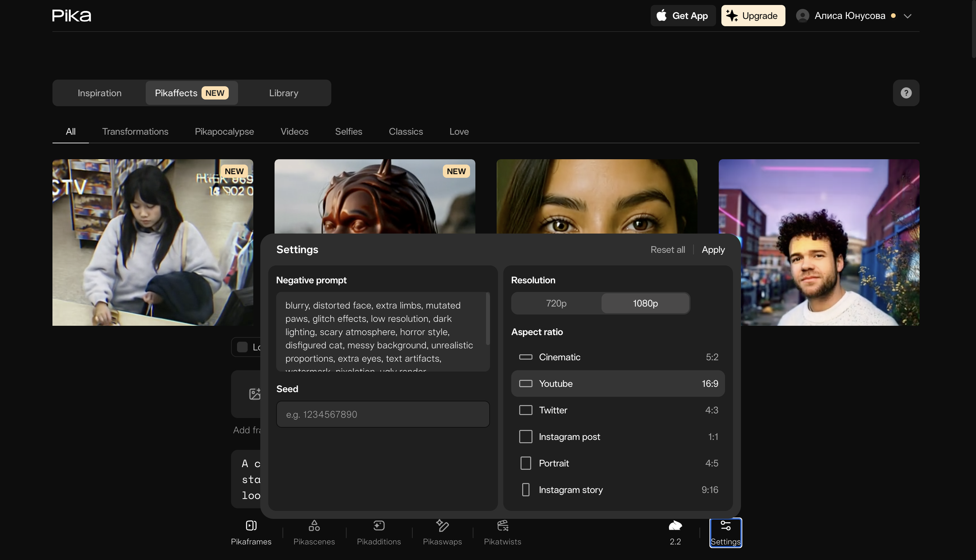Open the 2.2 model version selector
Viewport: 976px width, 560px height.
click(x=675, y=533)
